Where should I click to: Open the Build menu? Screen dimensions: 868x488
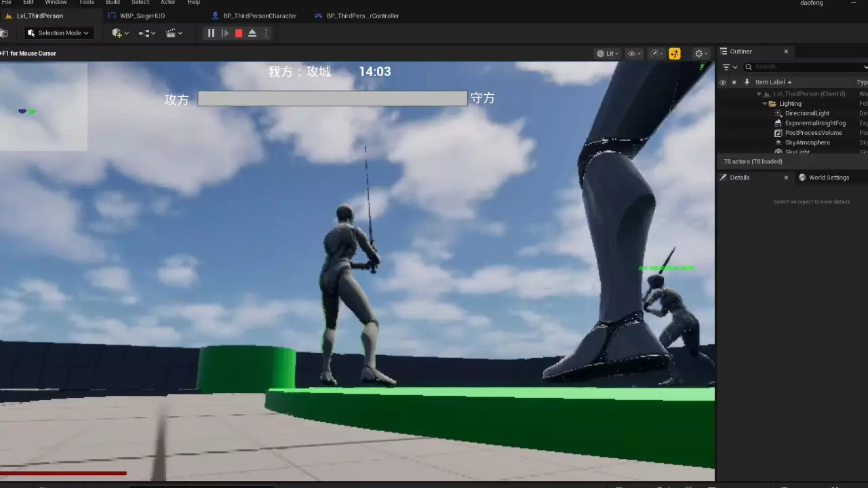pos(113,3)
